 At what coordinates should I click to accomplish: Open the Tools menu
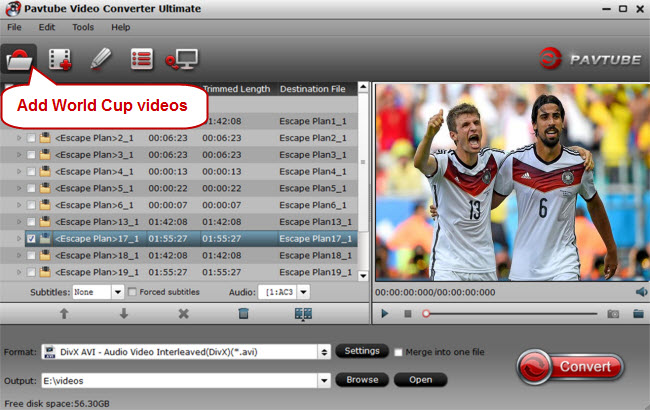click(x=83, y=27)
